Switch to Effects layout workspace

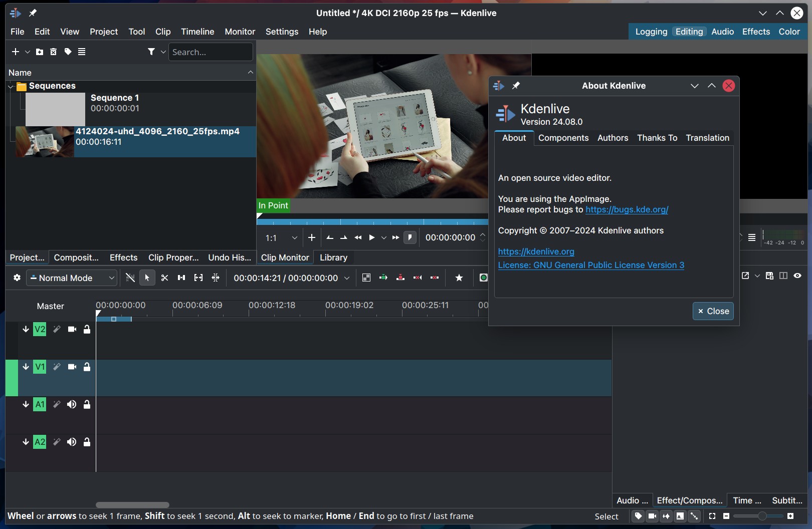(x=756, y=32)
